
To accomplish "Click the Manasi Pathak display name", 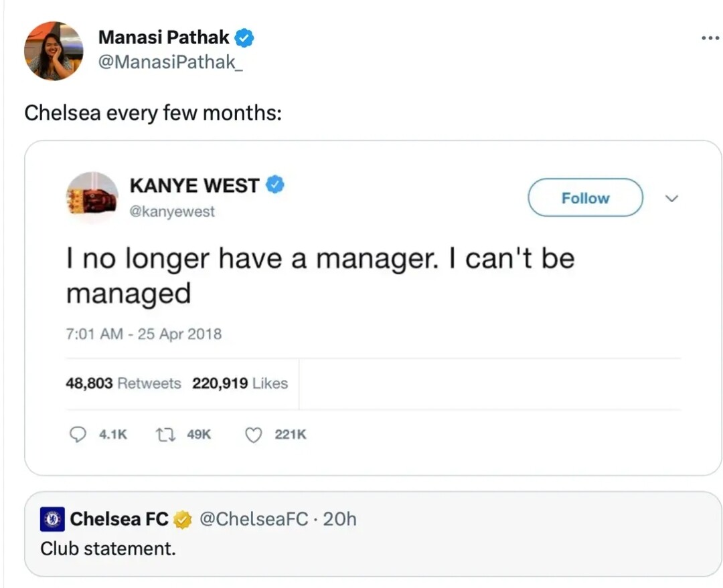I will point(164,37).
